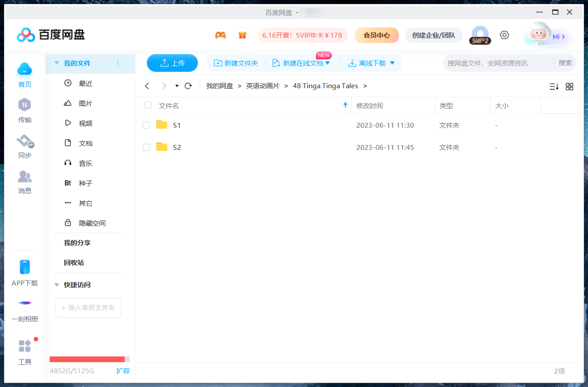Screen dimensions: 588x387
Task: Switch to the 视频 category
Action: (x=85, y=123)
